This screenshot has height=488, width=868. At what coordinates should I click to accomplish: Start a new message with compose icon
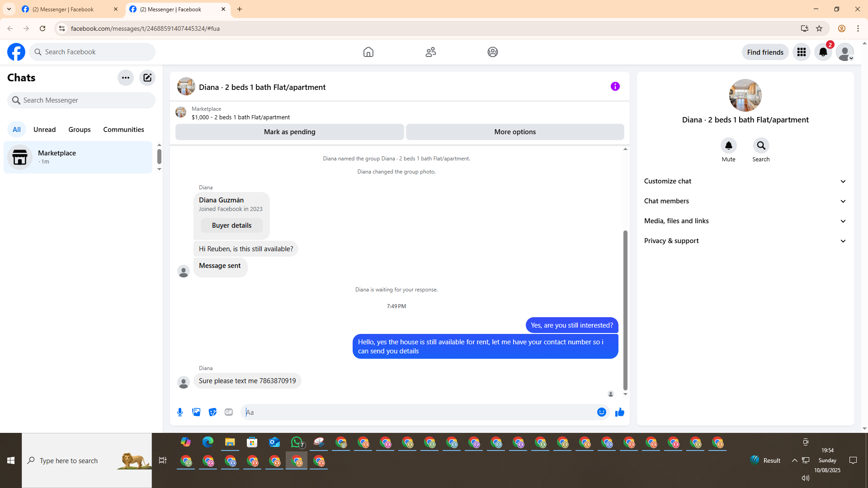click(147, 78)
